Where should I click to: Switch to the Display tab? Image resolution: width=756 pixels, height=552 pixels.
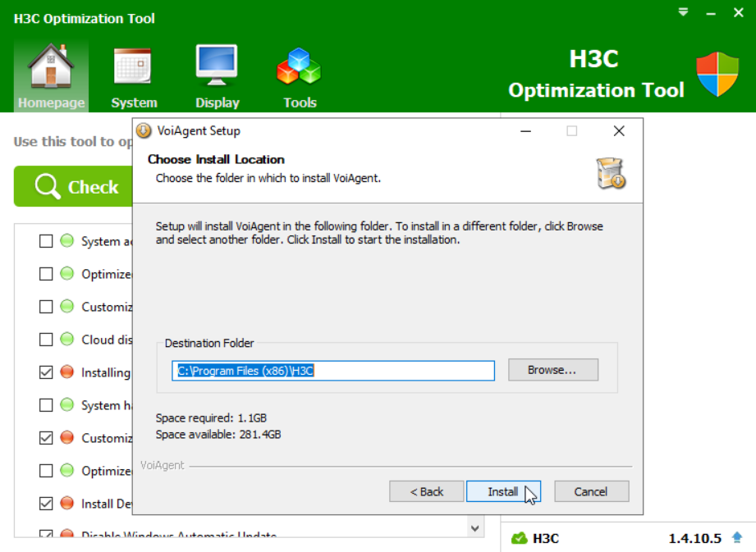click(217, 76)
